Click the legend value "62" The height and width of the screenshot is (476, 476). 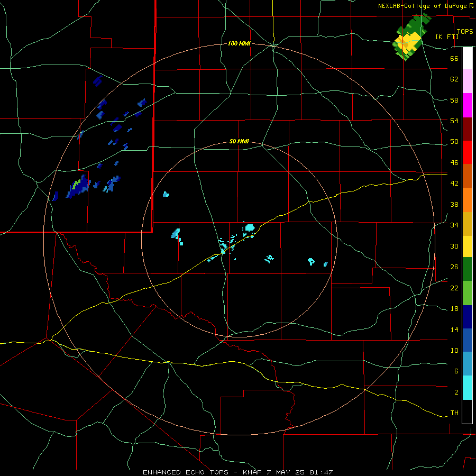coord(454,79)
